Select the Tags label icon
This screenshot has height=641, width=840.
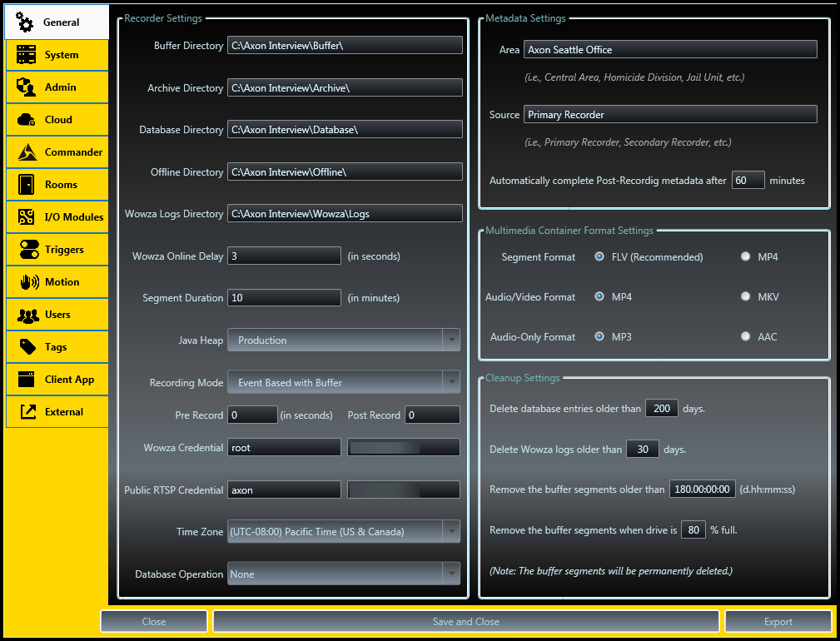click(27, 347)
